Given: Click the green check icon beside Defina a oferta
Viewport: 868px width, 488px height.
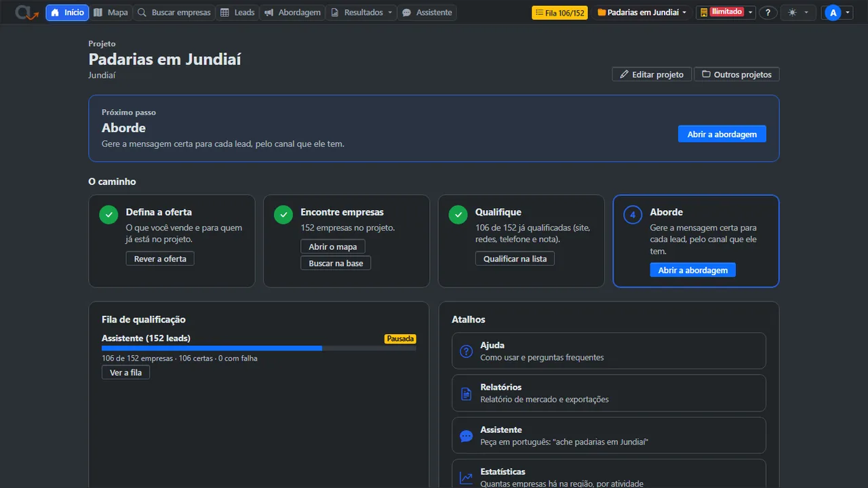Looking at the screenshot, I should (108, 215).
